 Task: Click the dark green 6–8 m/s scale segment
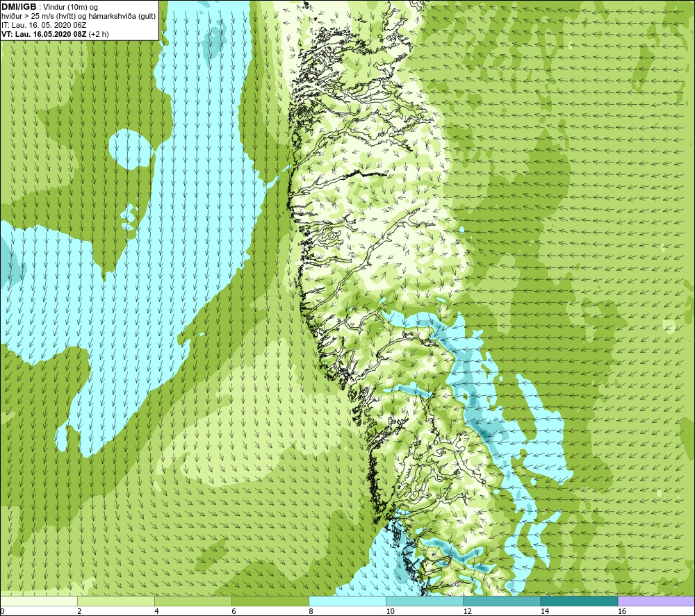(270, 601)
